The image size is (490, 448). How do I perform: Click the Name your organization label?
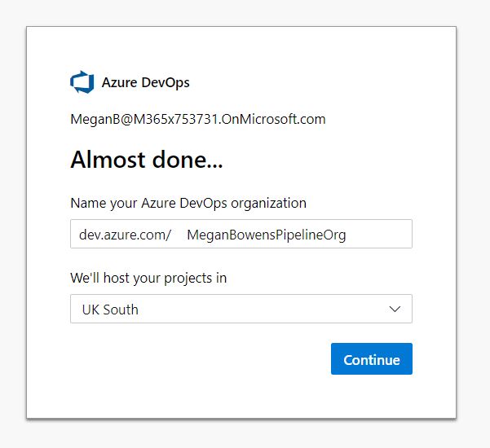(188, 203)
